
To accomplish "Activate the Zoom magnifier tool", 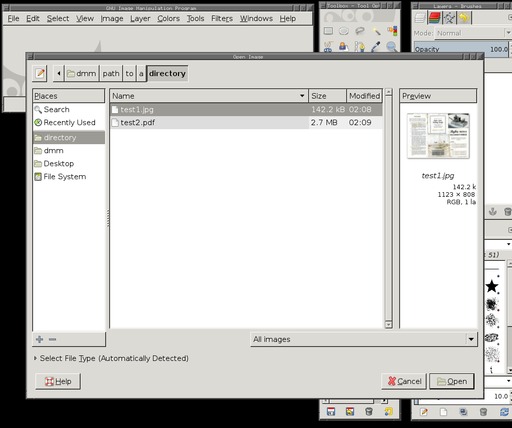I will (x=392, y=47).
